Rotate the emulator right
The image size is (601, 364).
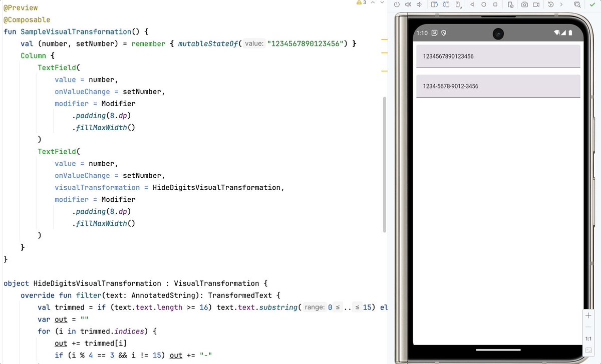446,5
